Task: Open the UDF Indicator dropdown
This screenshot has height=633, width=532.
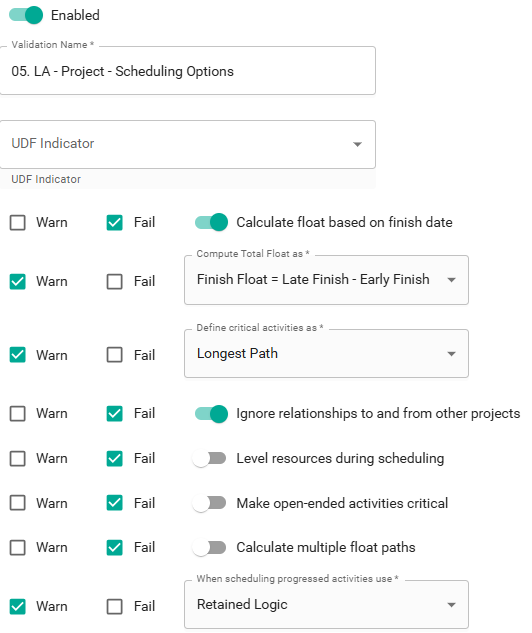Action: point(188,144)
